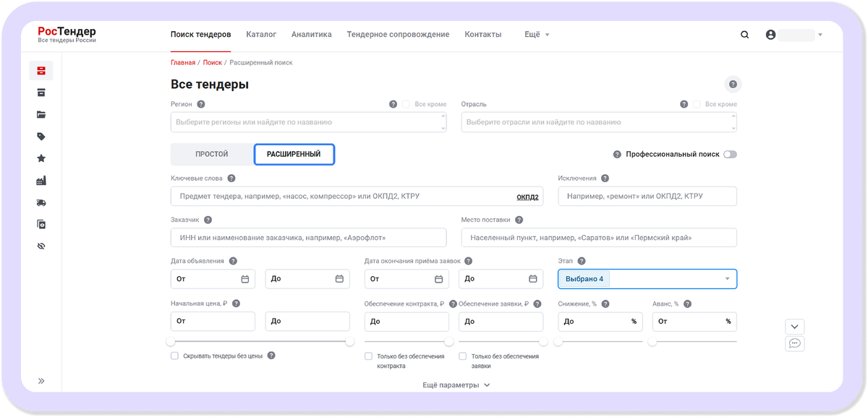Click Поиск breadcrumb link
The image size is (868, 417).
click(x=213, y=63)
